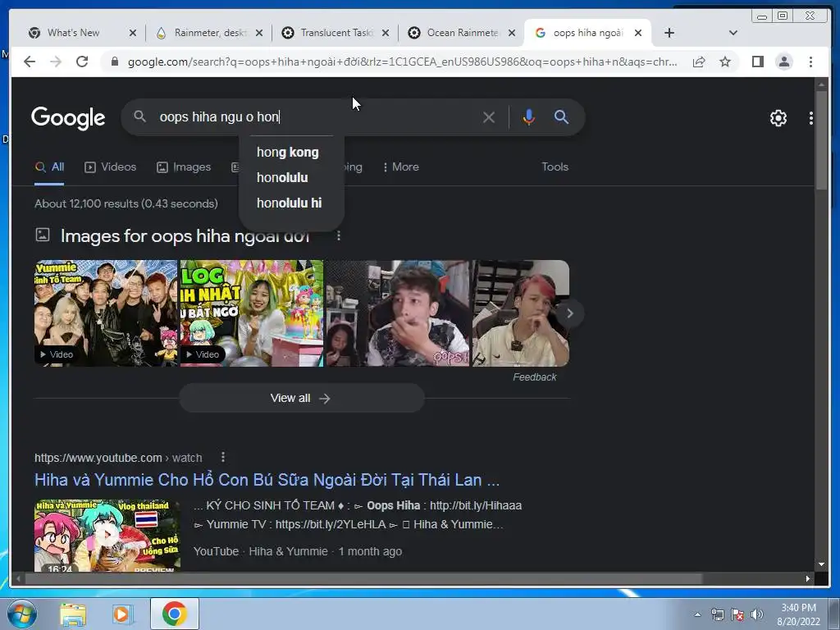
Task: Open Action Center flag in the tray
Action: 737,614
